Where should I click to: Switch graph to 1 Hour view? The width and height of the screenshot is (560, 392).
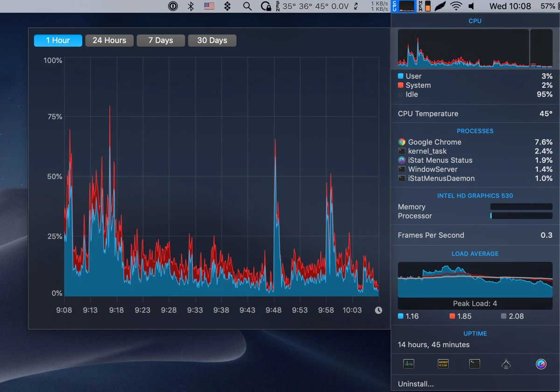coord(58,41)
